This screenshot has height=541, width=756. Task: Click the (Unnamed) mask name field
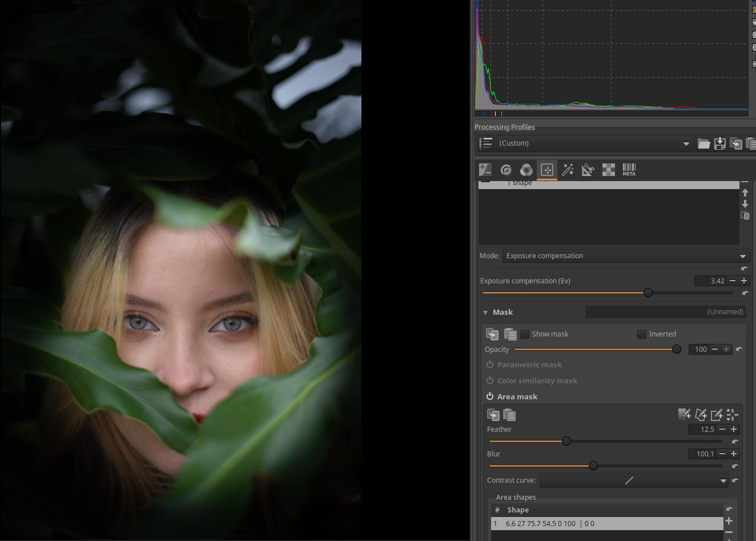pyautogui.click(x=666, y=312)
